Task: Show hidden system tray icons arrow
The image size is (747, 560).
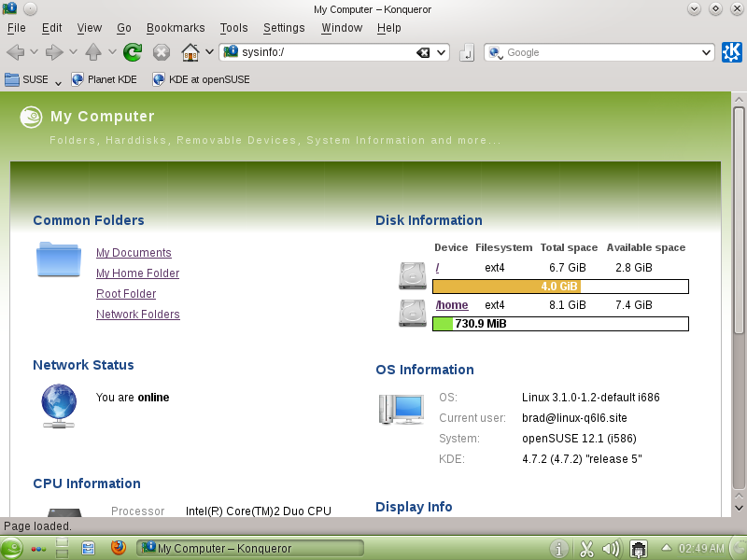Action: point(667,548)
